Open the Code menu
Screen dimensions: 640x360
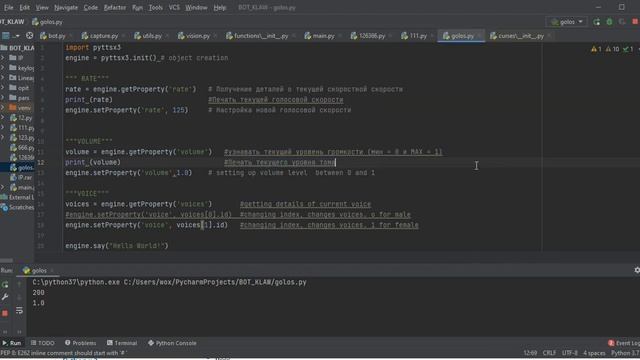[90, 7]
